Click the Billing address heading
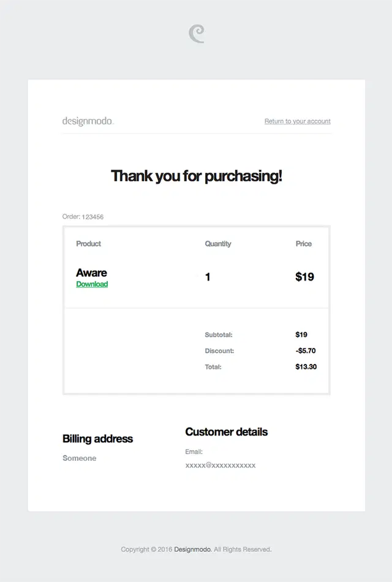 [97, 439]
